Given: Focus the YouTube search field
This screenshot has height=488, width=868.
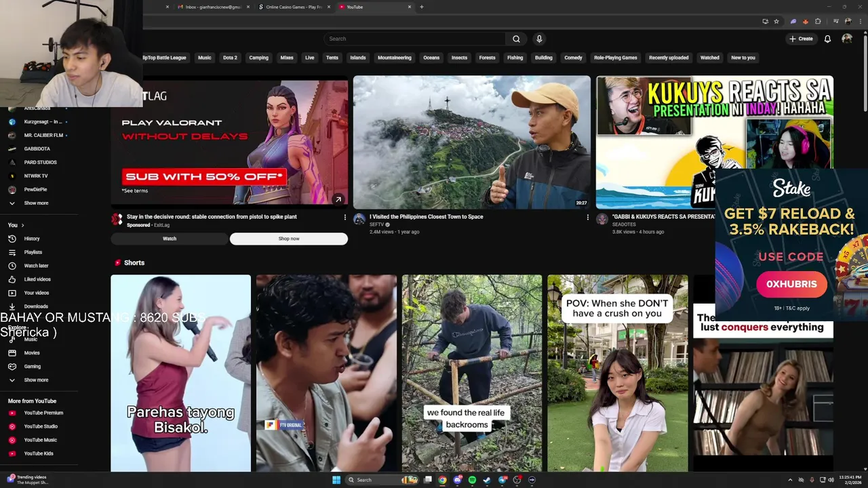Looking at the screenshot, I should pos(414,39).
